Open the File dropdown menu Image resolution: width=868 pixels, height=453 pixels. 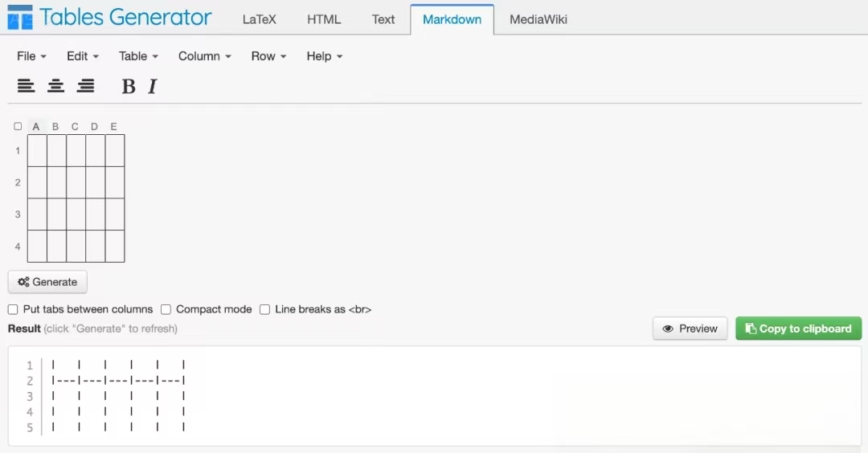31,56
